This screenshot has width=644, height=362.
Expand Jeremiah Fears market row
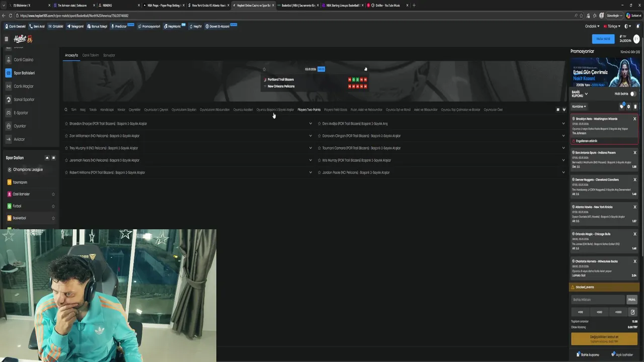point(310,160)
